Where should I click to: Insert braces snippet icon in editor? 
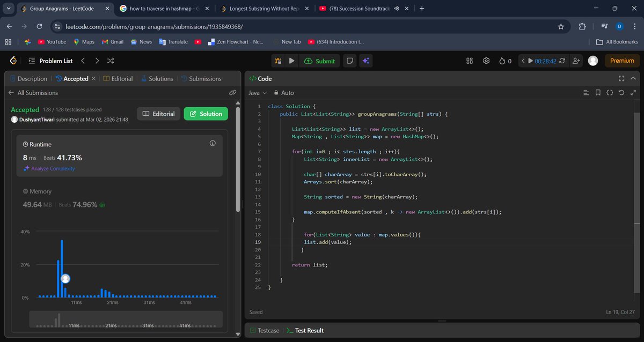[610, 93]
